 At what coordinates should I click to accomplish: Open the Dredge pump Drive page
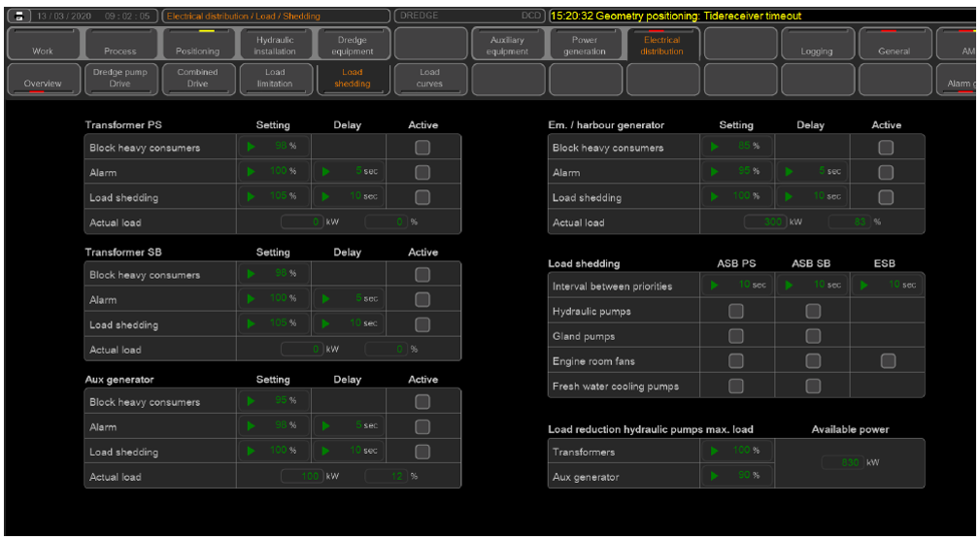(120, 78)
